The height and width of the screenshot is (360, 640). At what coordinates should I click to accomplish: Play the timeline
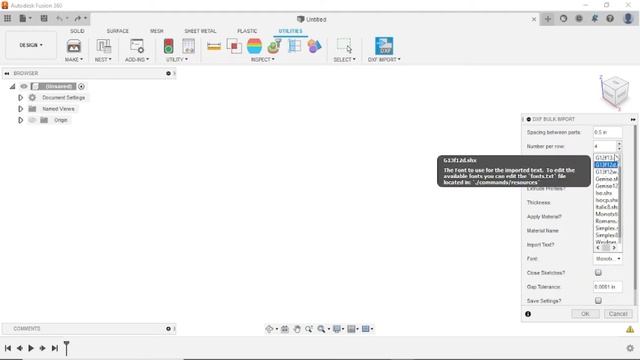coord(31,348)
